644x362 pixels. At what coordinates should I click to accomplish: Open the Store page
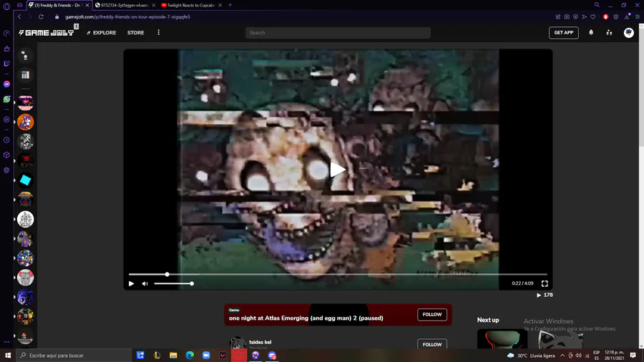[135, 32]
